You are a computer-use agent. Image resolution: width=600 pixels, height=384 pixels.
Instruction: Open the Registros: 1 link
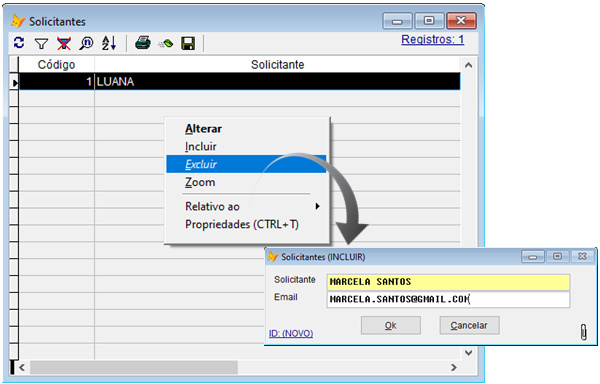[432, 39]
